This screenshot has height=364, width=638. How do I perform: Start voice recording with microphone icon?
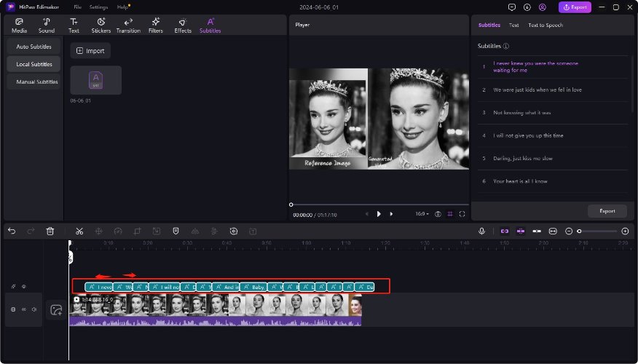(x=481, y=231)
